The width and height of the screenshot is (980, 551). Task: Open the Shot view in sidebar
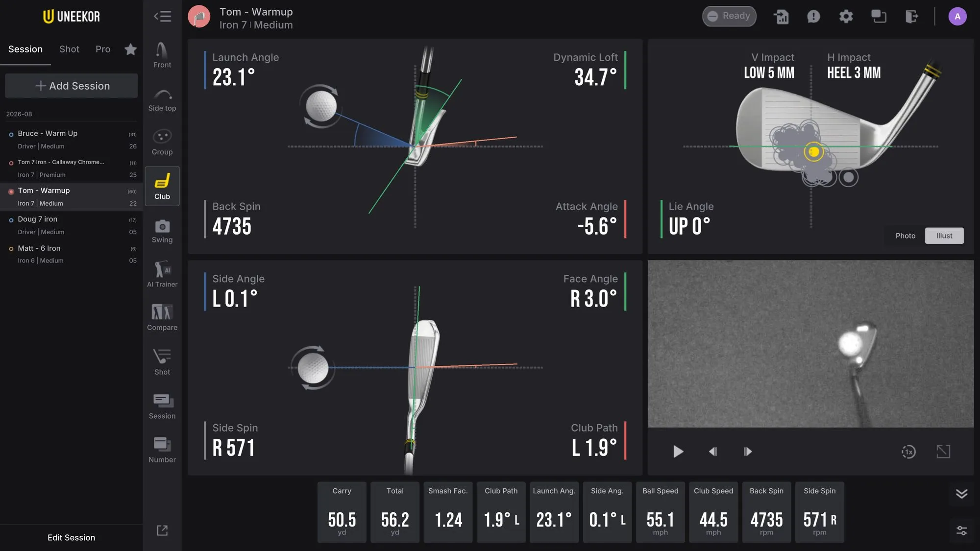(x=162, y=362)
